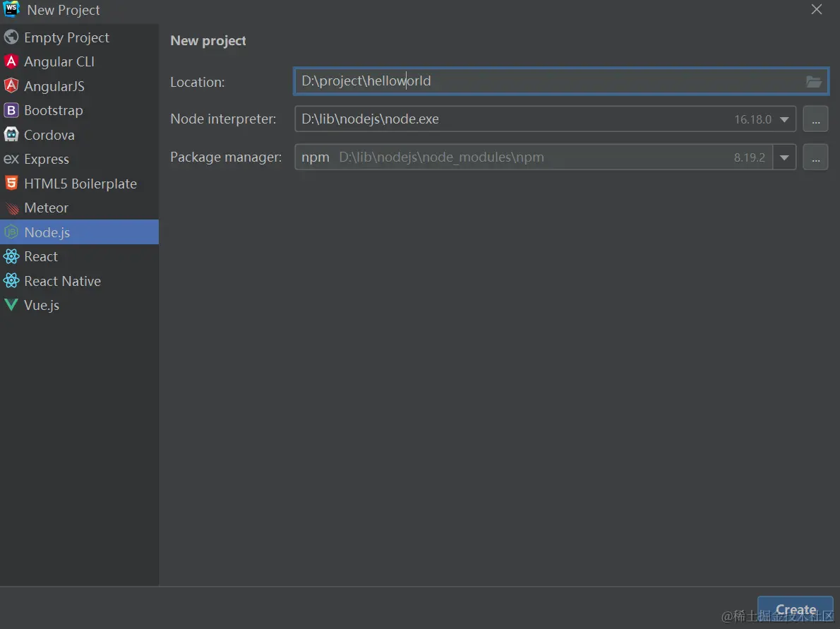Click the HTML5 Boilerplate shield icon
The width and height of the screenshot is (840, 629).
11,184
